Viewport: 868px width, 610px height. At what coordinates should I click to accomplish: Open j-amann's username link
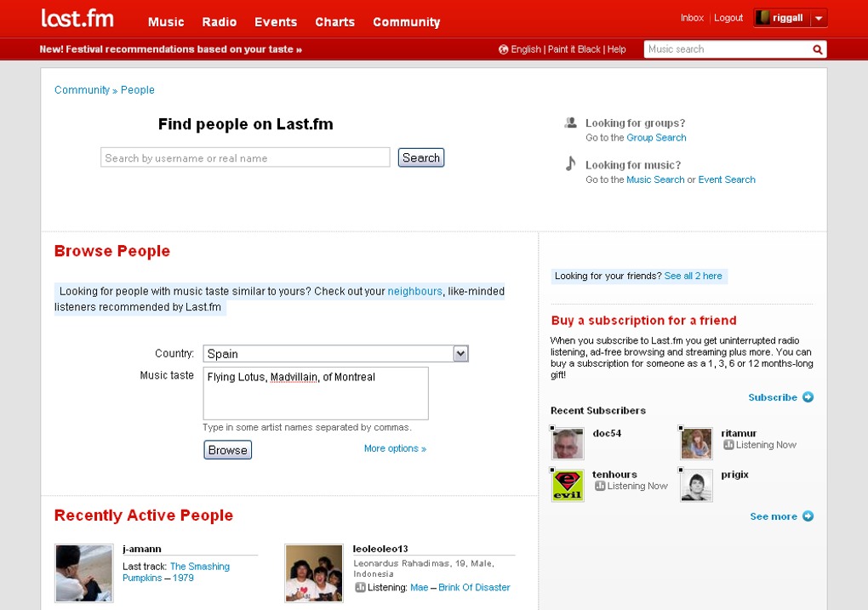point(142,549)
